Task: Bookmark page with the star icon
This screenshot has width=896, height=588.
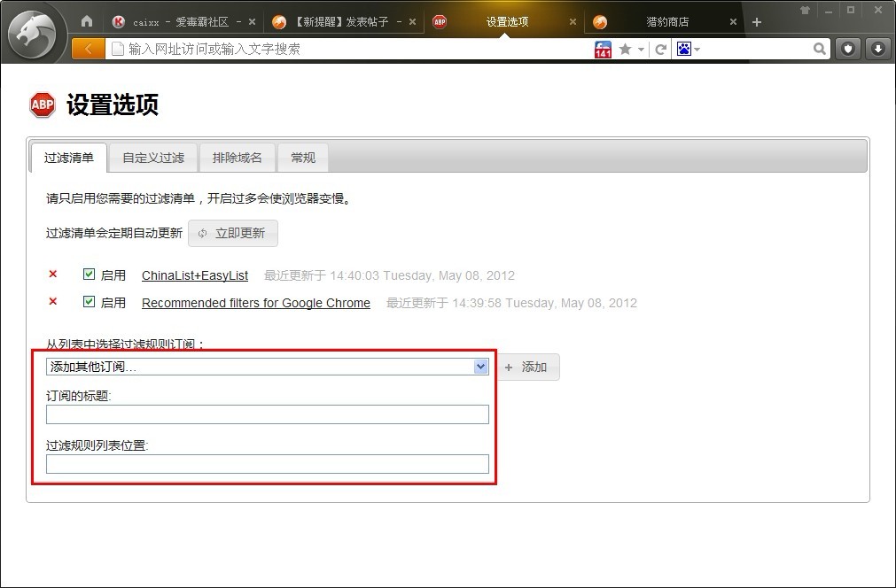Action: 625,49
